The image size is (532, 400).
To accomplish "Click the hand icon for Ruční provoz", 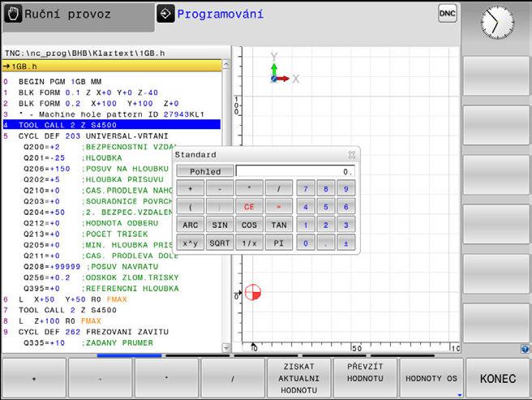I will (13, 14).
